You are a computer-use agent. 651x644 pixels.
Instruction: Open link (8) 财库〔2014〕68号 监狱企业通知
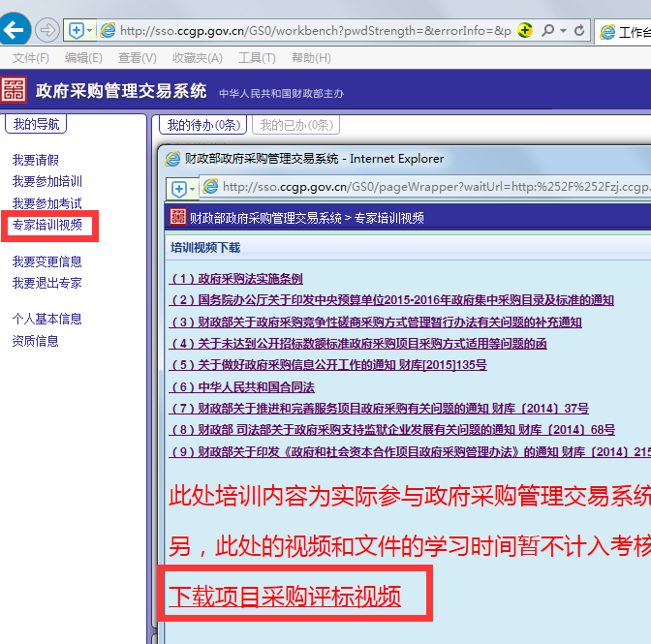392,430
